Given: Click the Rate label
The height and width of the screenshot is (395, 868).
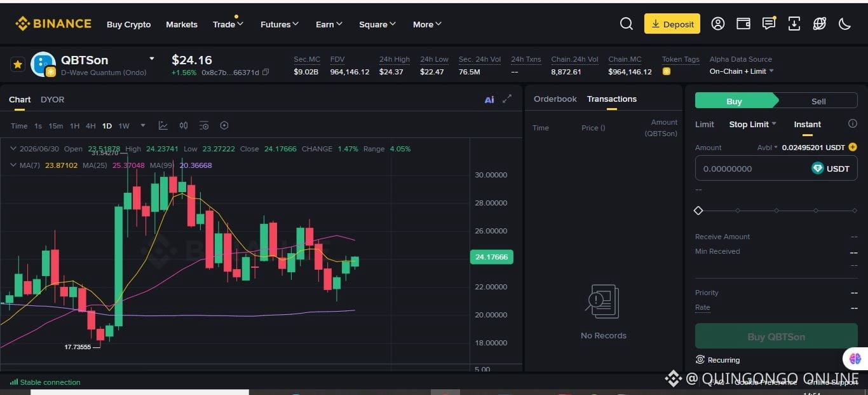Looking at the screenshot, I should tap(703, 307).
